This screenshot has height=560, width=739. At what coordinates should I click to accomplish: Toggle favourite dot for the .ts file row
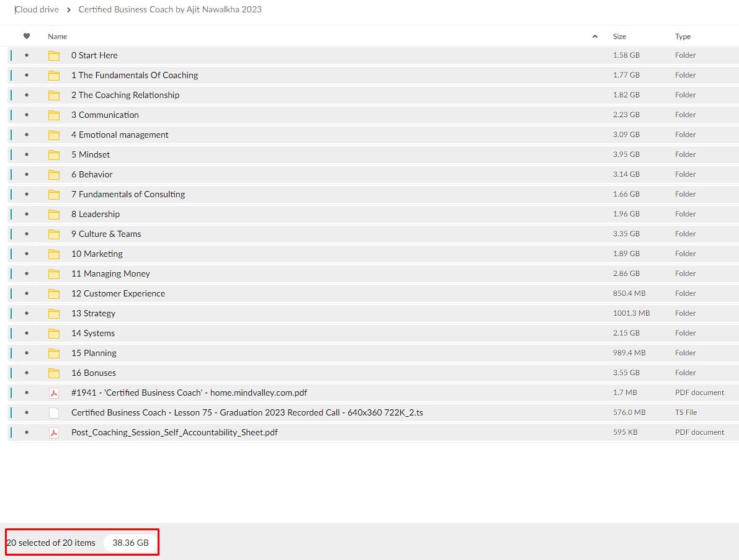(x=27, y=412)
